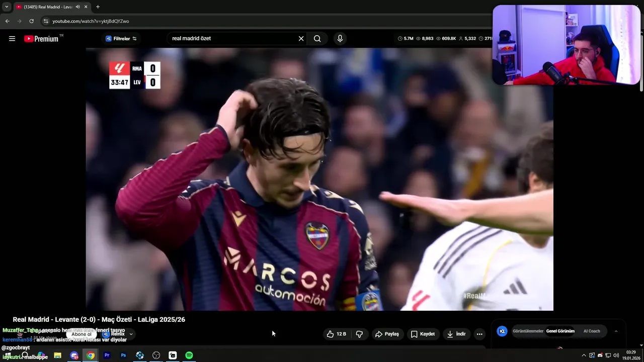Image resolution: width=644 pixels, height=362 pixels.
Task: Open the blue diamond app in taskbar
Action: (140, 355)
